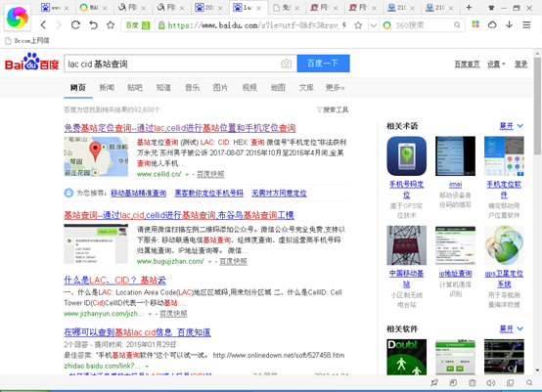542x392 pixels.
Task: Open dropdown arrow next to www.bugujizhan.com
Action: [x=209, y=262]
